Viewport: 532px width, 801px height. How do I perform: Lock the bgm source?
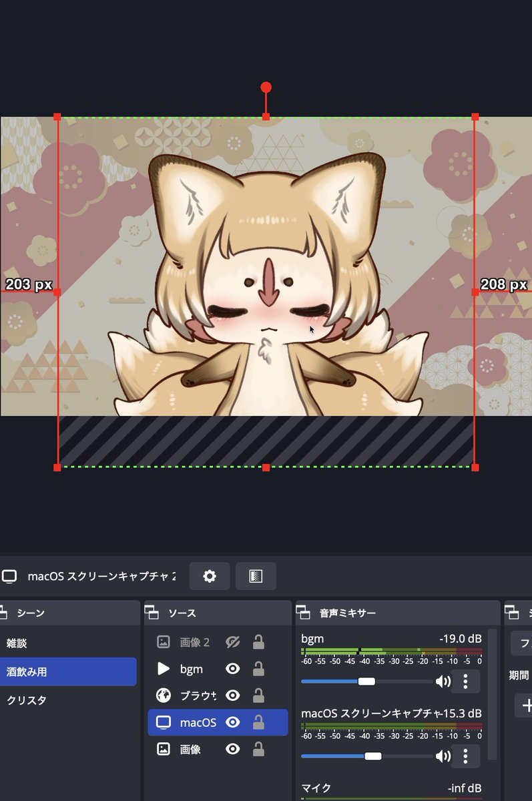click(x=258, y=669)
